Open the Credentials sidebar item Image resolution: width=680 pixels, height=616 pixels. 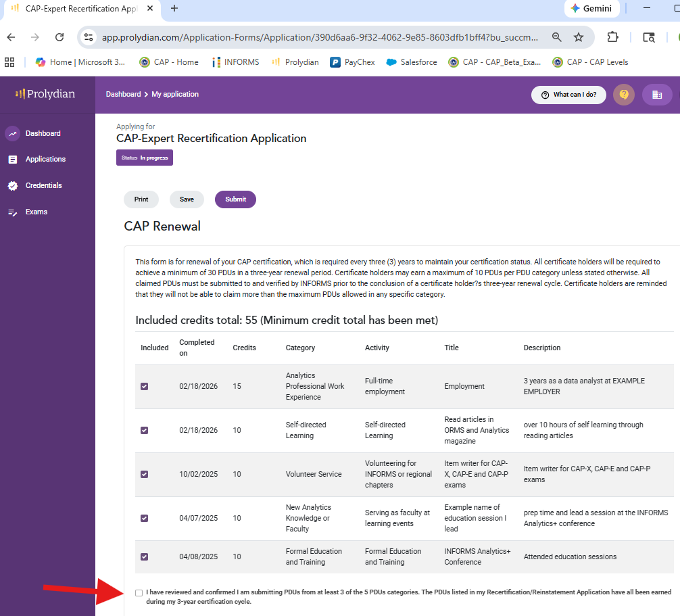tap(43, 185)
